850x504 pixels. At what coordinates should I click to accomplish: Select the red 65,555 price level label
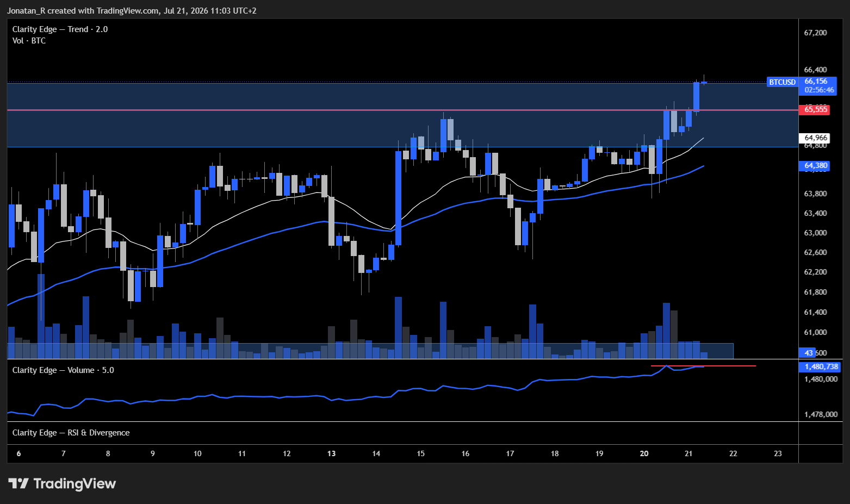coord(816,109)
